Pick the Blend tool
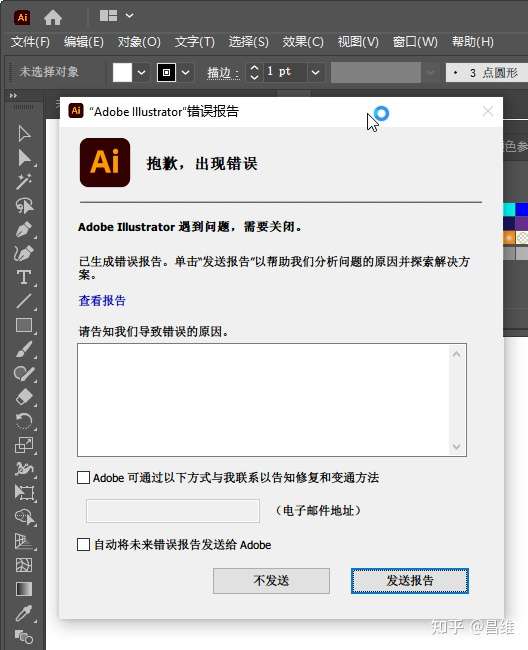 pyautogui.click(x=24, y=636)
